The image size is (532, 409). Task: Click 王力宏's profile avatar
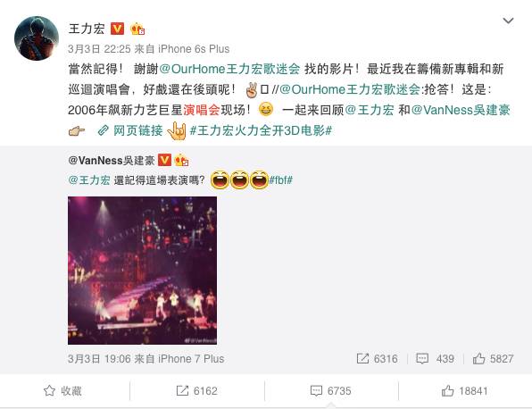(x=37, y=38)
